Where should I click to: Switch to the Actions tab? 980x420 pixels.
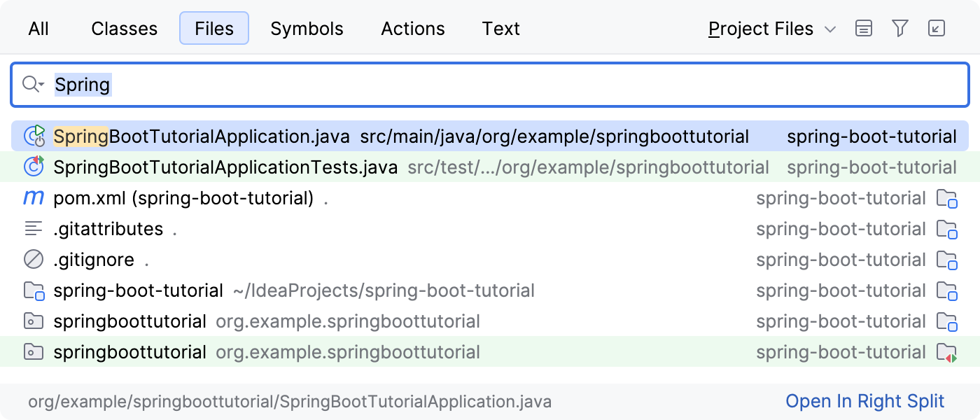pyautogui.click(x=412, y=29)
